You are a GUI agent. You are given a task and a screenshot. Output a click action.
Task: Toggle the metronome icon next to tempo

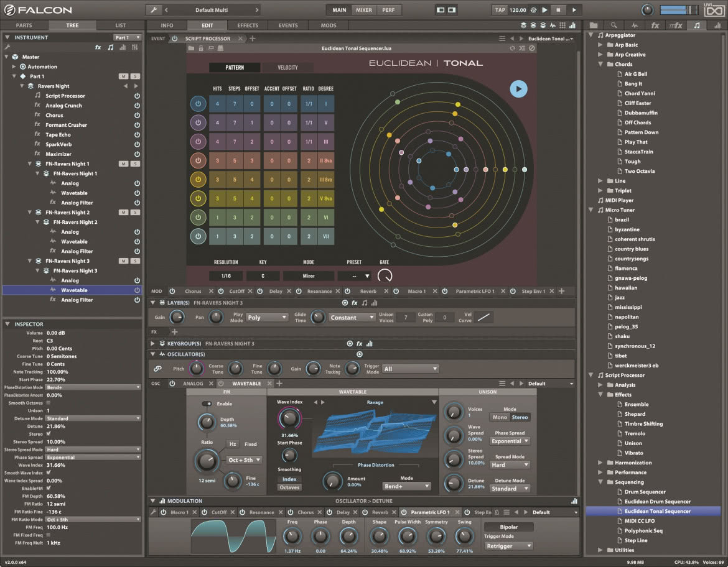tap(533, 10)
